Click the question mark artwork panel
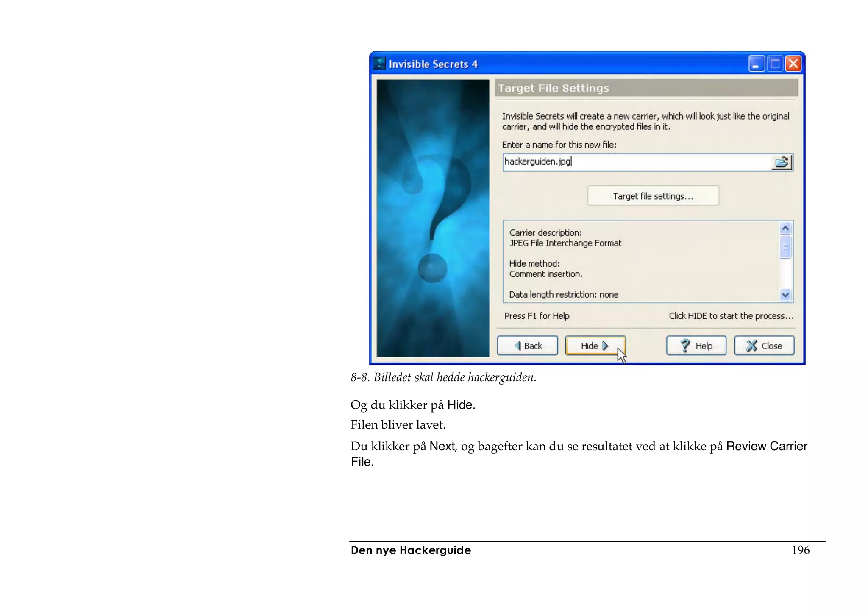 click(x=433, y=218)
